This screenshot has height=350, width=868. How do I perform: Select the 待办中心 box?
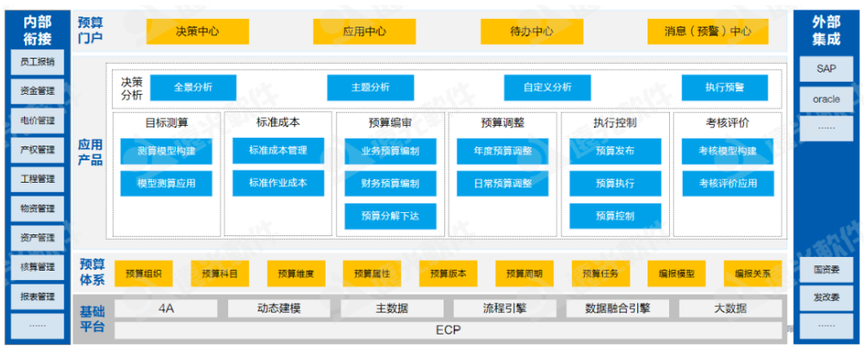point(531,31)
